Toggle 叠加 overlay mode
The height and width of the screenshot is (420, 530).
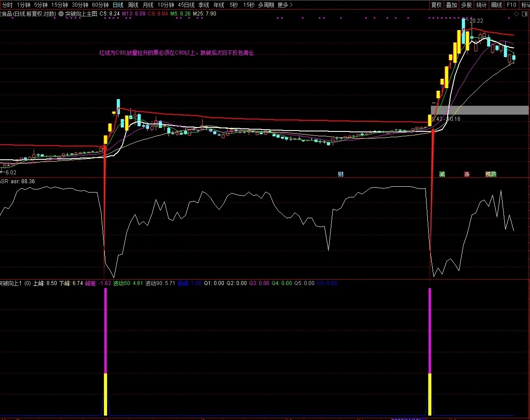click(451, 5)
